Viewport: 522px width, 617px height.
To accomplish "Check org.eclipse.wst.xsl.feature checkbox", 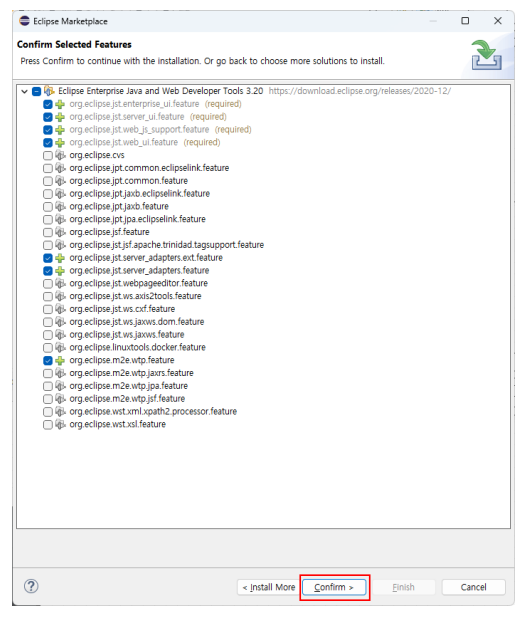I will click(x=48, y=425).
